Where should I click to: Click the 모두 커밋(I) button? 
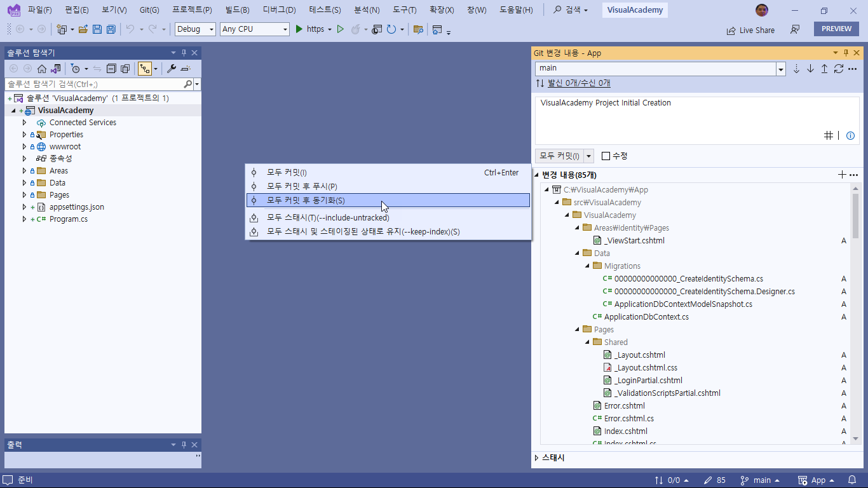pyautogui.click(x=559, y=156)
